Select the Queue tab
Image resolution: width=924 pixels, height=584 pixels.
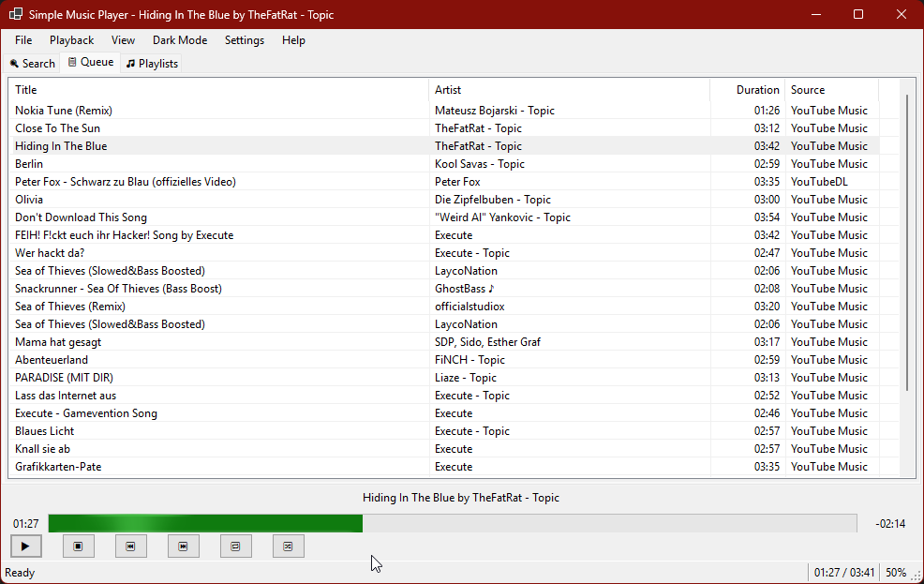[91, 62]
